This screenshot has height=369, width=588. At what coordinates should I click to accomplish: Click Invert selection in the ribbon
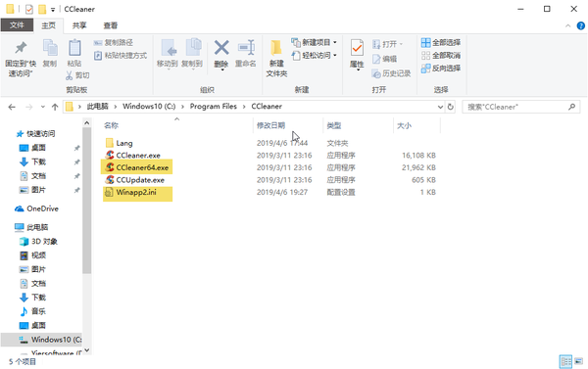tap(441, 69)
